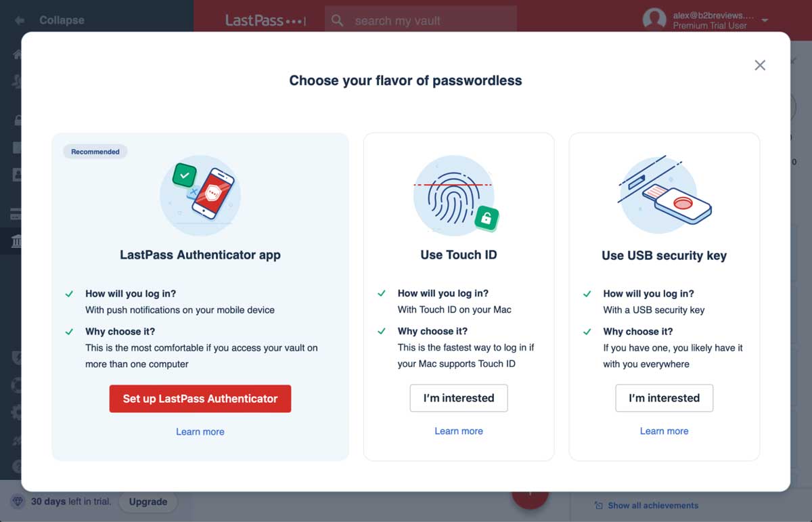Open Learn more for USB security key
This screenshot has width=812, height=522.
[664, 431]
